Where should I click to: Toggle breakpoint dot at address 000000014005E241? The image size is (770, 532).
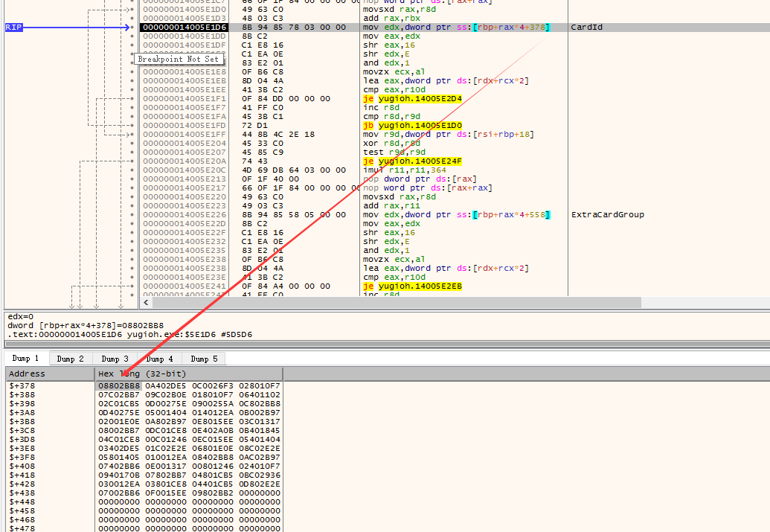132,286
